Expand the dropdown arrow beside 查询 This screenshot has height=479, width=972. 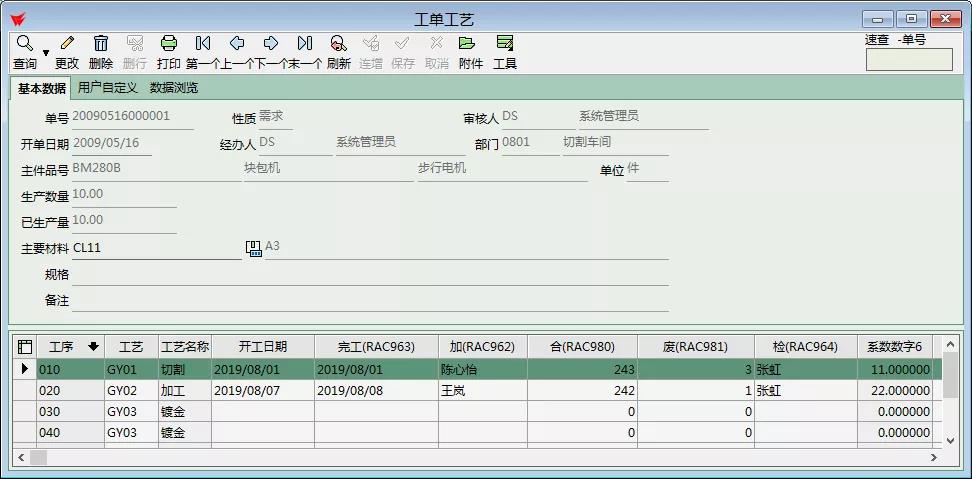click(46, 52)
